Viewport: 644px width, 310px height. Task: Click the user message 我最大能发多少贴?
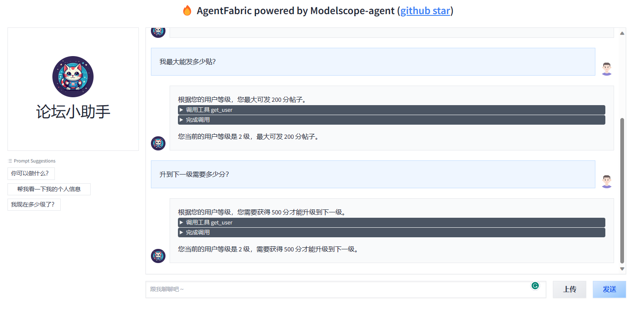point(373,62)
